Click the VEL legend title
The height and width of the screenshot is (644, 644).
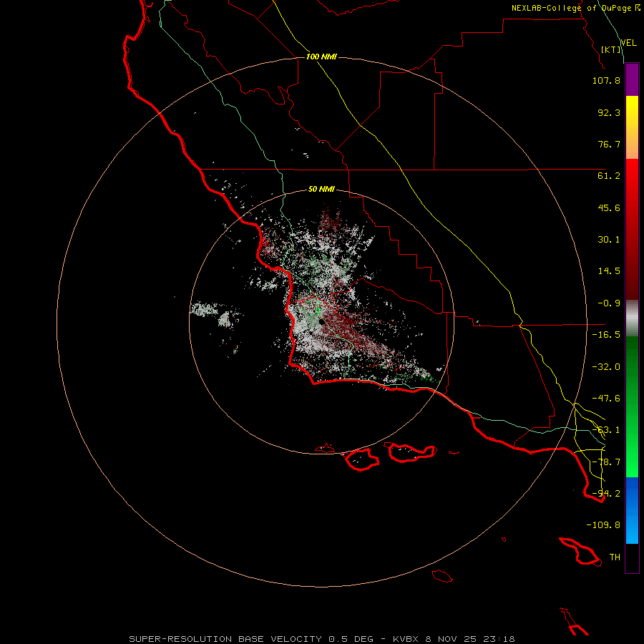(x=628, y=43)
